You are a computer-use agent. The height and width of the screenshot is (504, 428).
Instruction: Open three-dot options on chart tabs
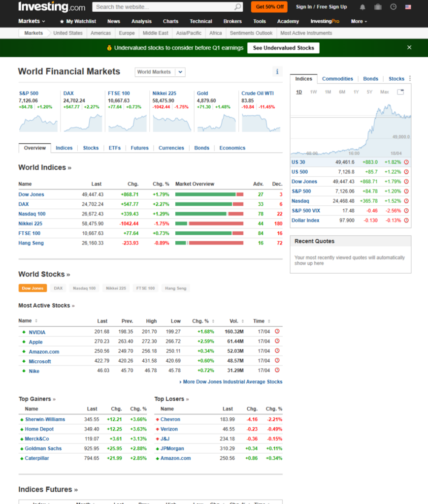pos(409,79)
